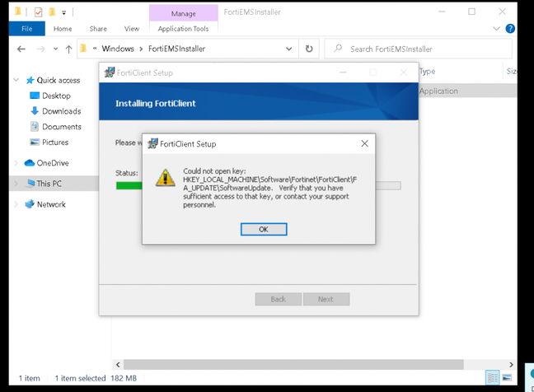Open the recent locations dropdown arrow
This screenshot has width=534, height=392.
point(55,49)
